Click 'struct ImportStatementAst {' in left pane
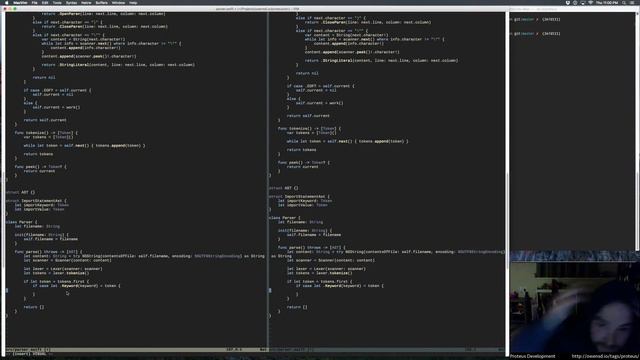This screenshot has height=360, width=640. pos(36,201)
